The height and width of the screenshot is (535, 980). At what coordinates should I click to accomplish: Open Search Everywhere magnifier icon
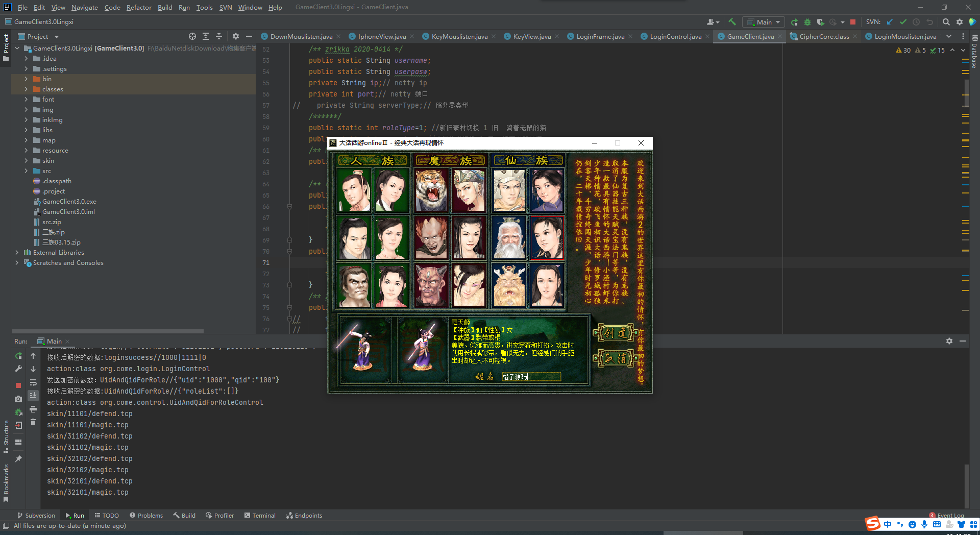[946, 22]
